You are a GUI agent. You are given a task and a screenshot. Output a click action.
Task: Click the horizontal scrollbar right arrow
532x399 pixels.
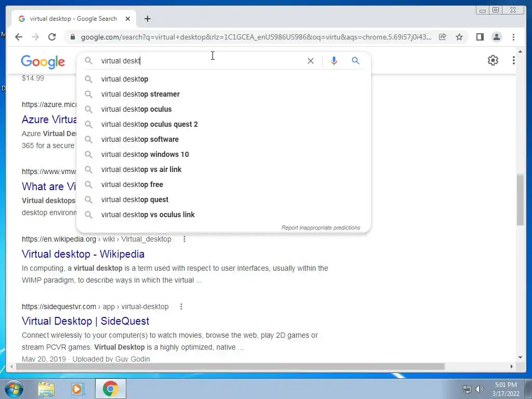[x=512, y=366]
